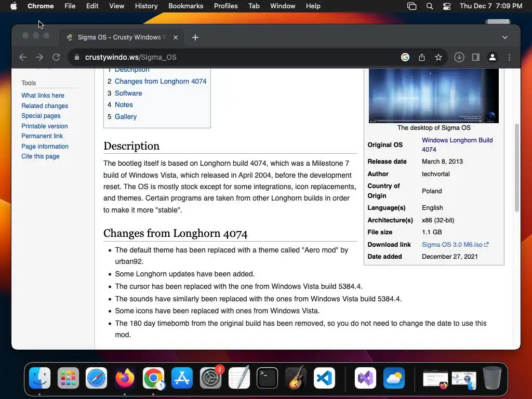
Task: Go back with the browser back arrow
Action: (x=23, y=57)
